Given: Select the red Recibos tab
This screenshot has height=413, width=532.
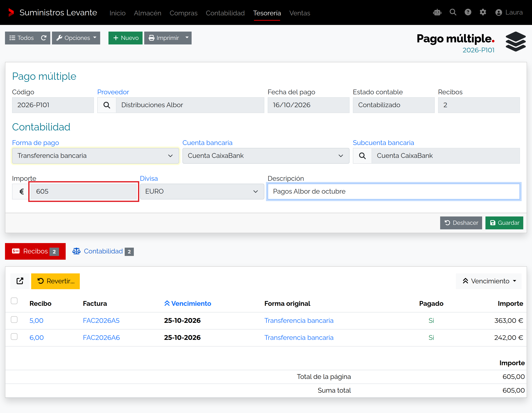Looking at the screenshot, I should point(35,251).
